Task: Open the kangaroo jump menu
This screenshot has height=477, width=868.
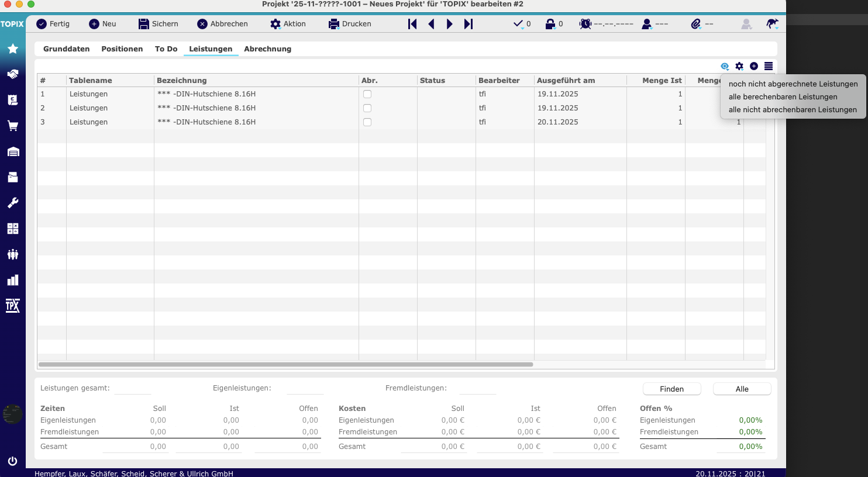Action: (773, 24)
